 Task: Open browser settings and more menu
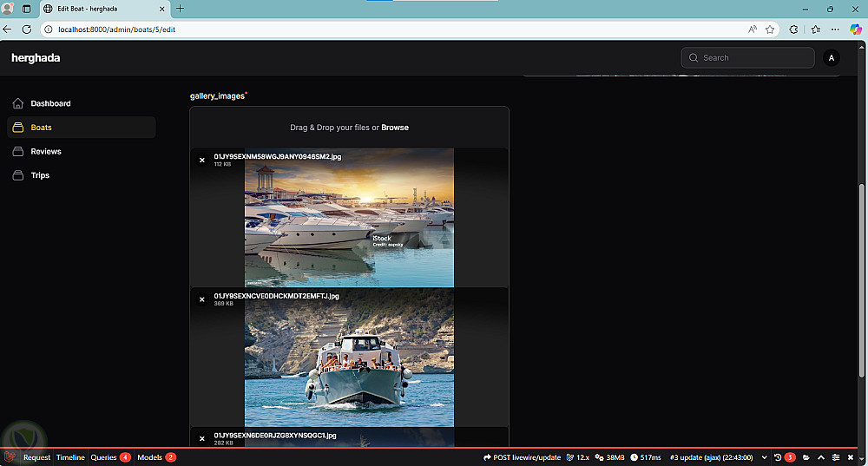tap(835, 30)
